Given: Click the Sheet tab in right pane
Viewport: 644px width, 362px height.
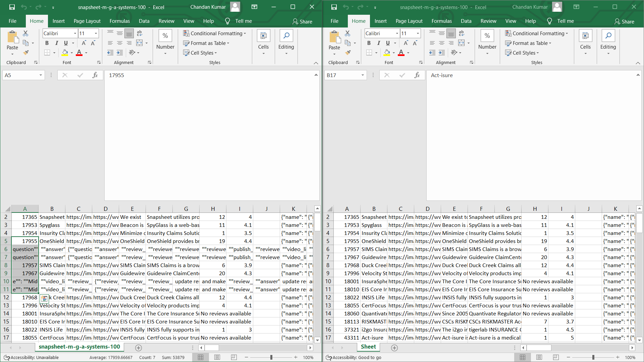Looking at the screenshot, I should 368,347.
